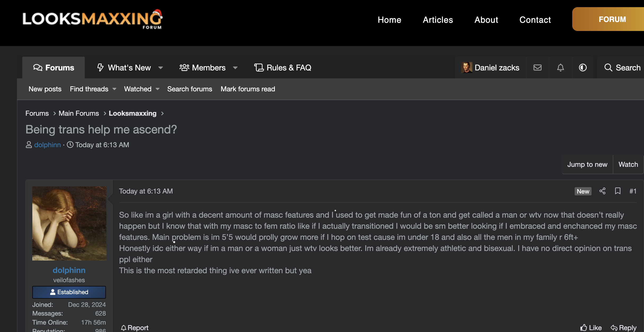
Task: Expand the Members dropdown arrow
Action: (x=235, y=68)
